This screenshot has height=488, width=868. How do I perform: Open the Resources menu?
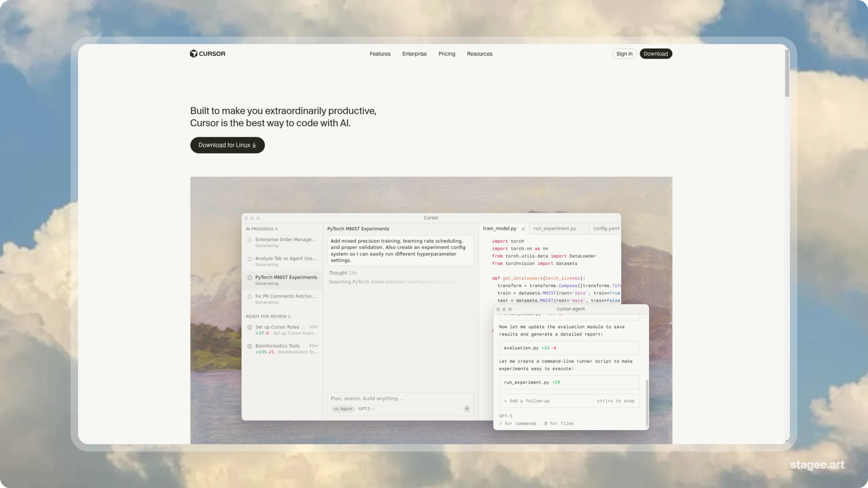point(480,54)
